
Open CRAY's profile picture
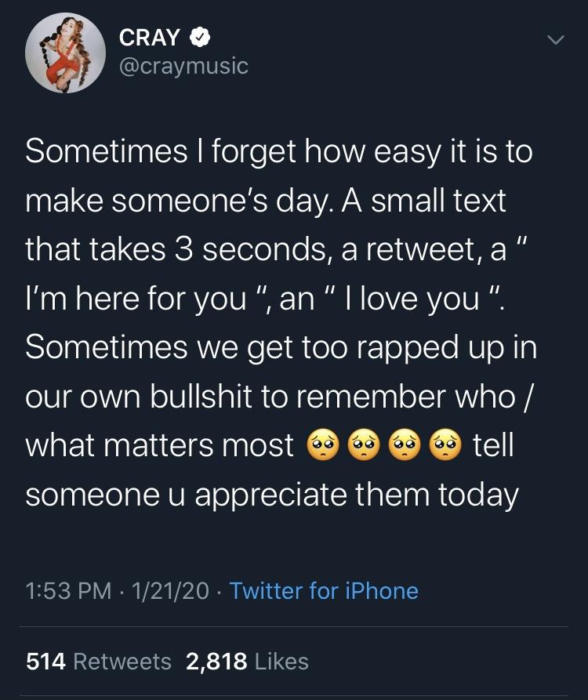[65, 53]
